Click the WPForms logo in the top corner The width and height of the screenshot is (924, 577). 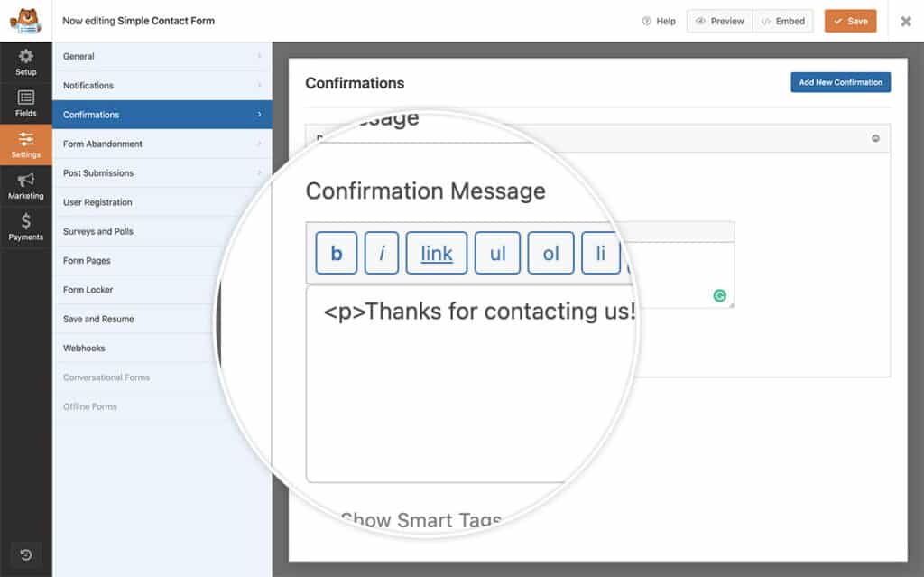25,22
